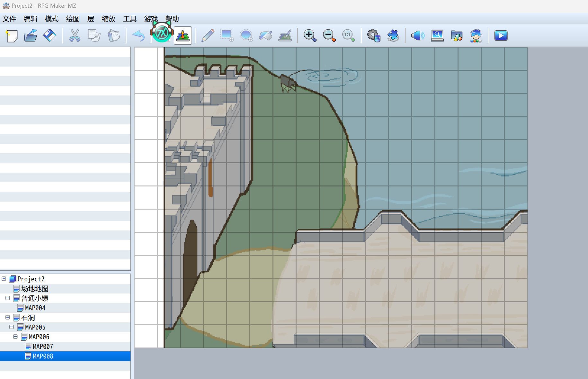
Task: Click the Save Project icon
Action: [50, 36]
